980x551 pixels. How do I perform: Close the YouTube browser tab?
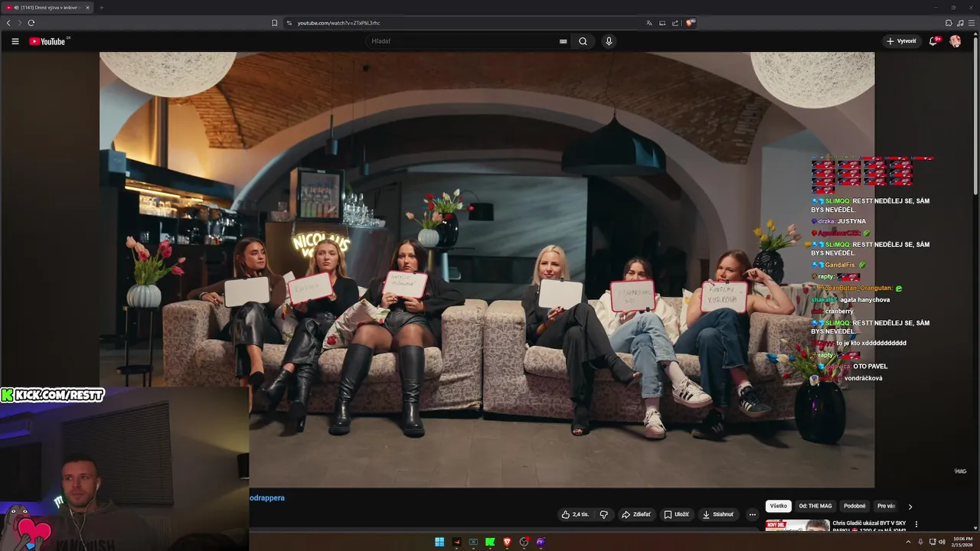(87, 7)
